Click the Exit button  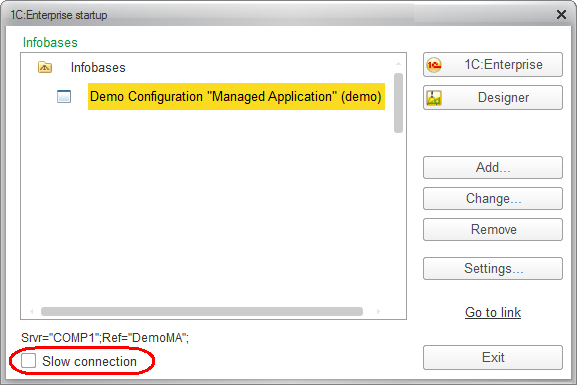493,357
